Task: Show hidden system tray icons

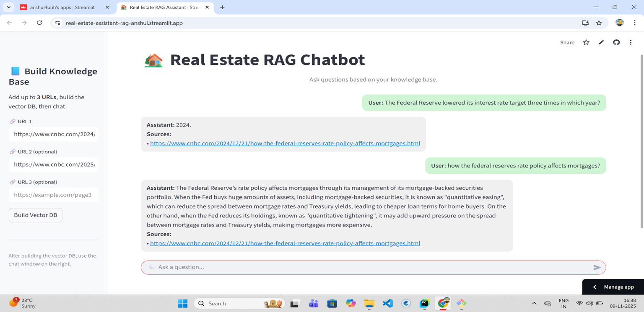Action: [534, 303]
